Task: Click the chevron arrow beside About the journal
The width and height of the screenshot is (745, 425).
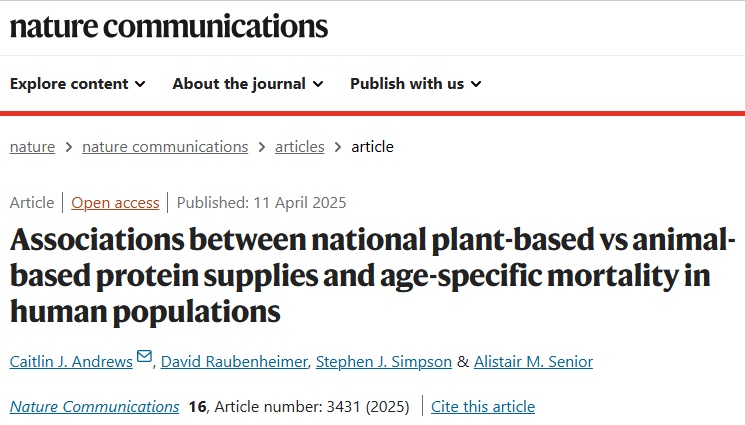Action: tap(318, 85)
